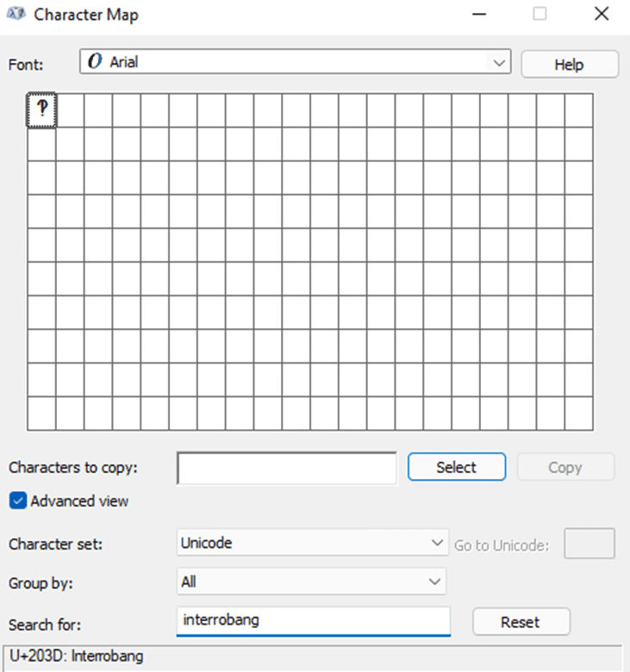Open the Group by dropdown set to All
The height and width of the screenshot is (672, 630).
tap(311, 582)
